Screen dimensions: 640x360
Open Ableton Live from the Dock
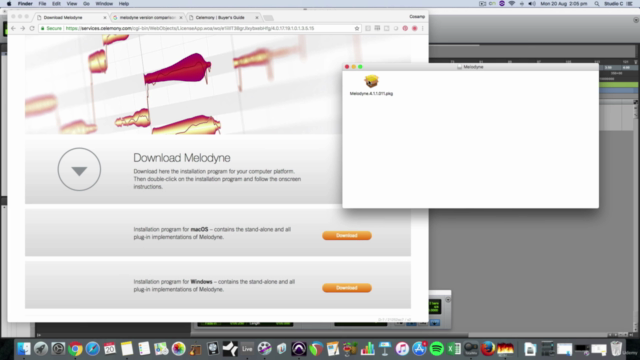pyautogui.click(x=247, y=349)
